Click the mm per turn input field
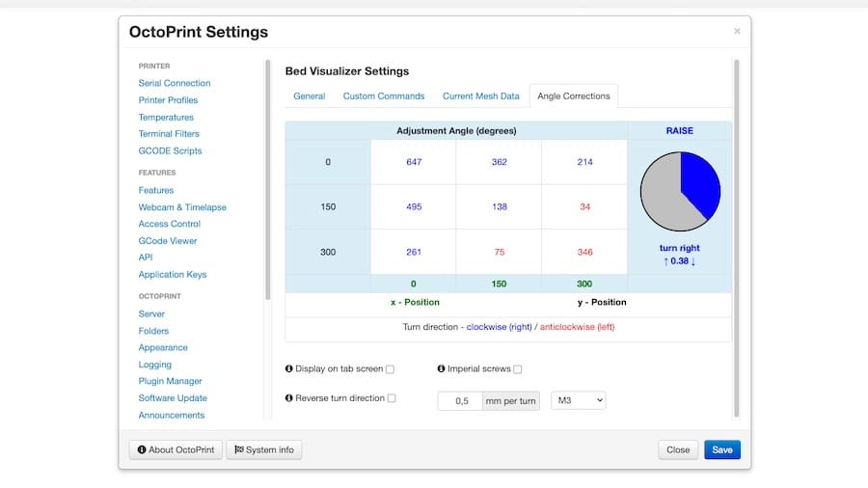 461,400
